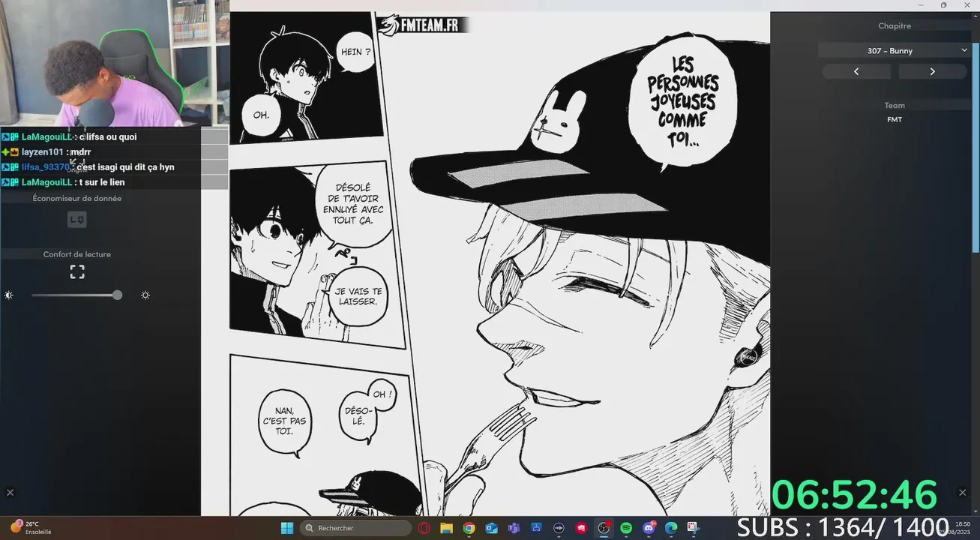Click the FMTEAM.FR site logo
Screen dimensions: 980x540
pyautogui.click(x=423, y=25)
